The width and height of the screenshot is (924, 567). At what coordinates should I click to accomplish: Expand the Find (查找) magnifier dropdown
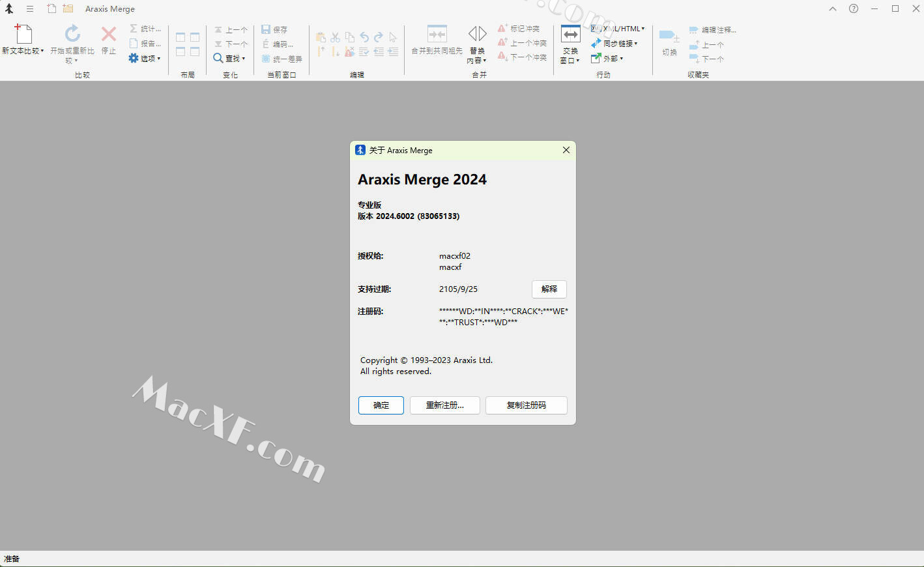[x=229, y=59]
